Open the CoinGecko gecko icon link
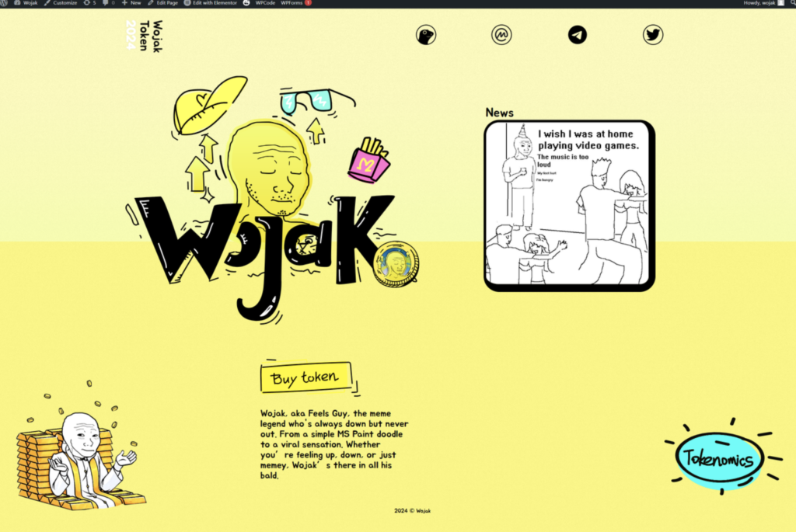 coord(426,35)
